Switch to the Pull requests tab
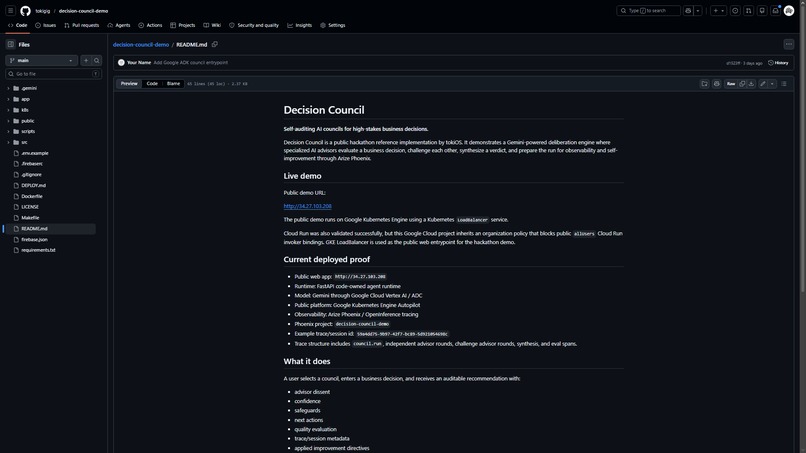 (81, 25)
